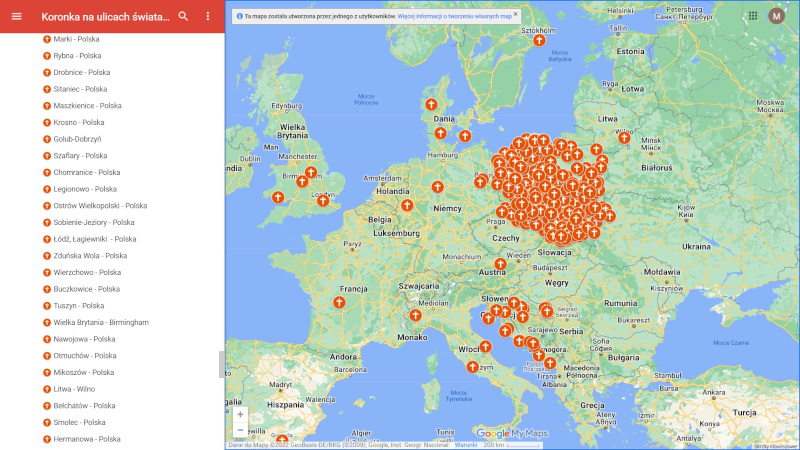
Task: Open Krosno - Polska list entry
Action: pos(79,122)
